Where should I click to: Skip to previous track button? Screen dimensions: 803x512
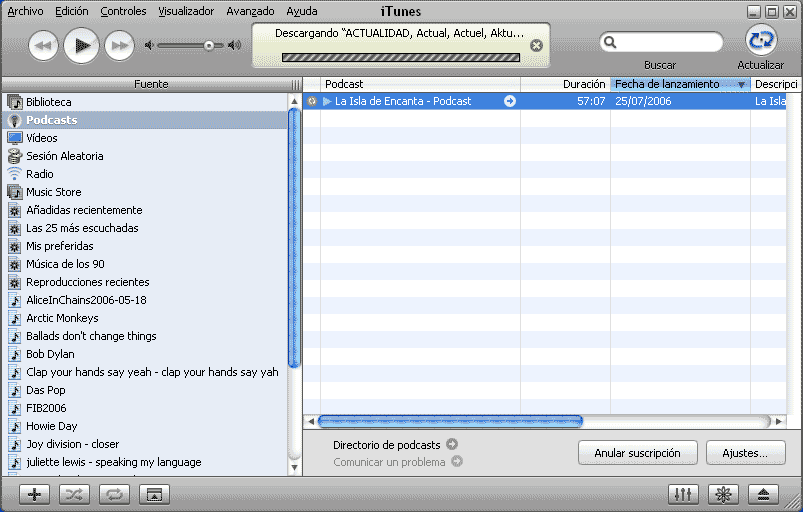[x=43, y=46]
